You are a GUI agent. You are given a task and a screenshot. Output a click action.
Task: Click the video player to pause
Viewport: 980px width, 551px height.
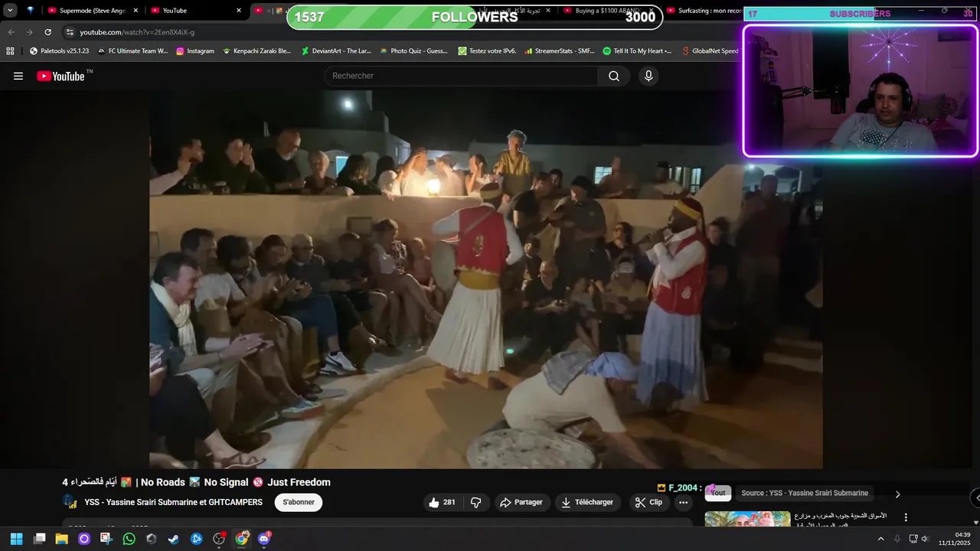[x=485, y=279]
